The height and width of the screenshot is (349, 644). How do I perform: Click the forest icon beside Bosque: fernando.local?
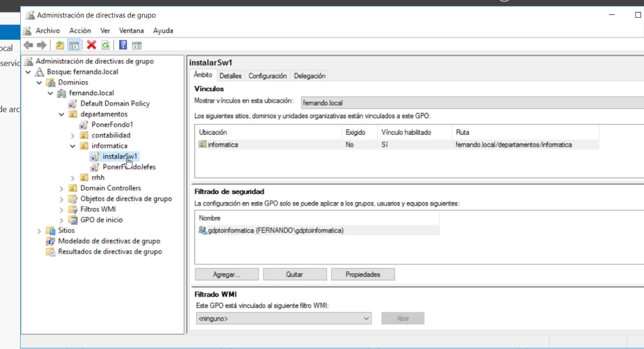tap(40, 72)
